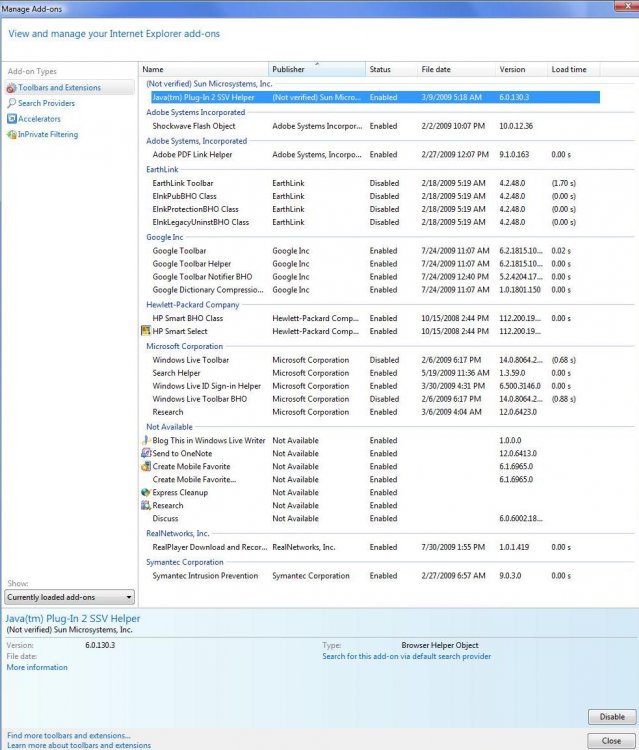This screenshot has width=639, height=750.
Task: Select the Symantec Intrusion Prevention add-on
Action: (205, 576)
